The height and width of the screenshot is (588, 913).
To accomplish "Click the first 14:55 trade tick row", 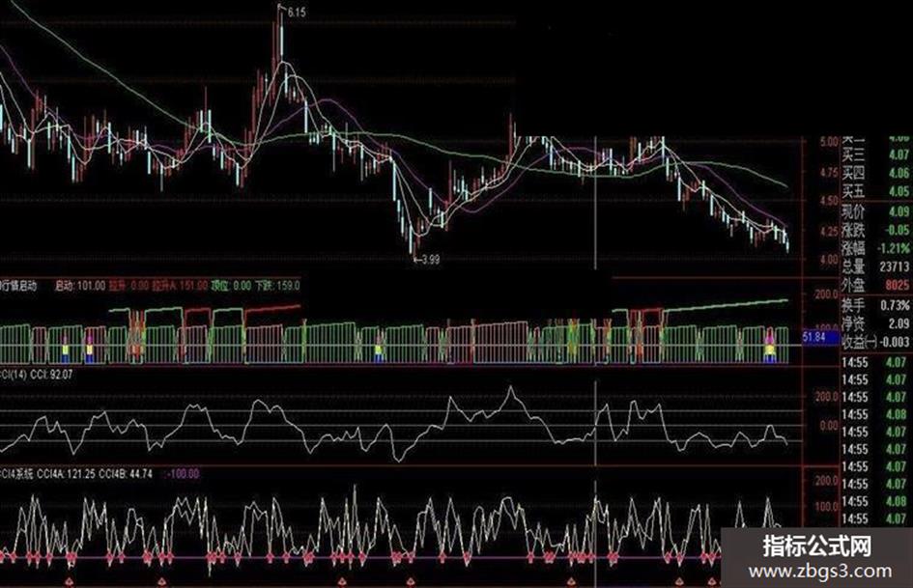I will click(875, 362).
